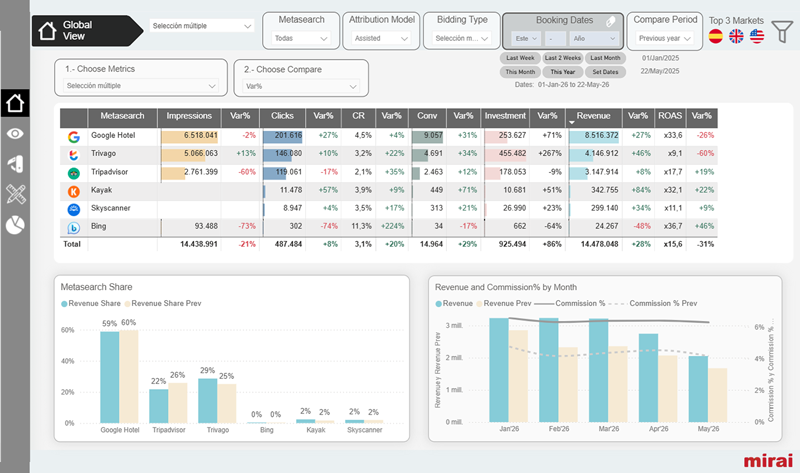Click the Skyscanner row name

(x=111, y=208)
